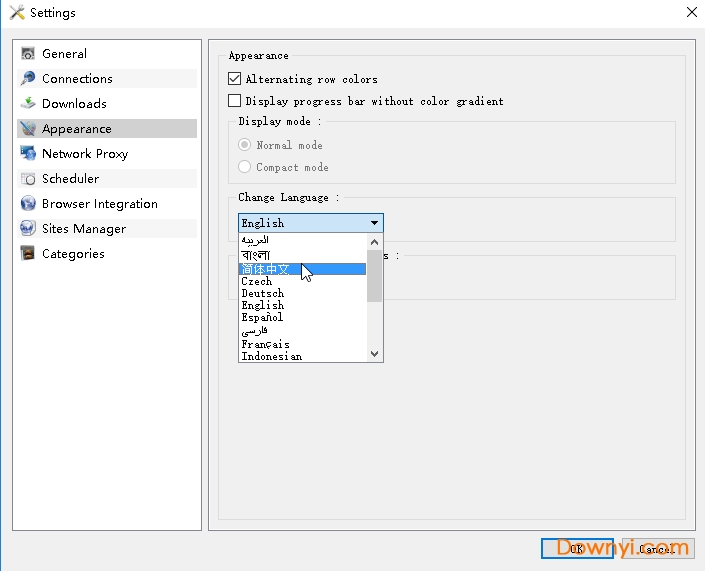The width and height of the screenshot is (705, 571).
Task: Click the Browser Integration globe icon
Action: point(28,204)
